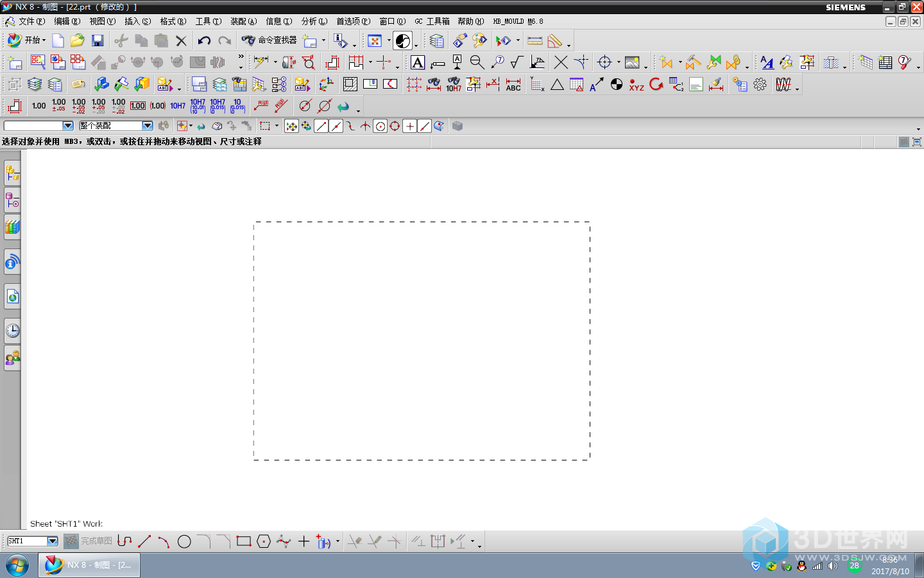The image size is (924, 578).
Task: Select the sketch Line tool
Action: tap(144, 541)
